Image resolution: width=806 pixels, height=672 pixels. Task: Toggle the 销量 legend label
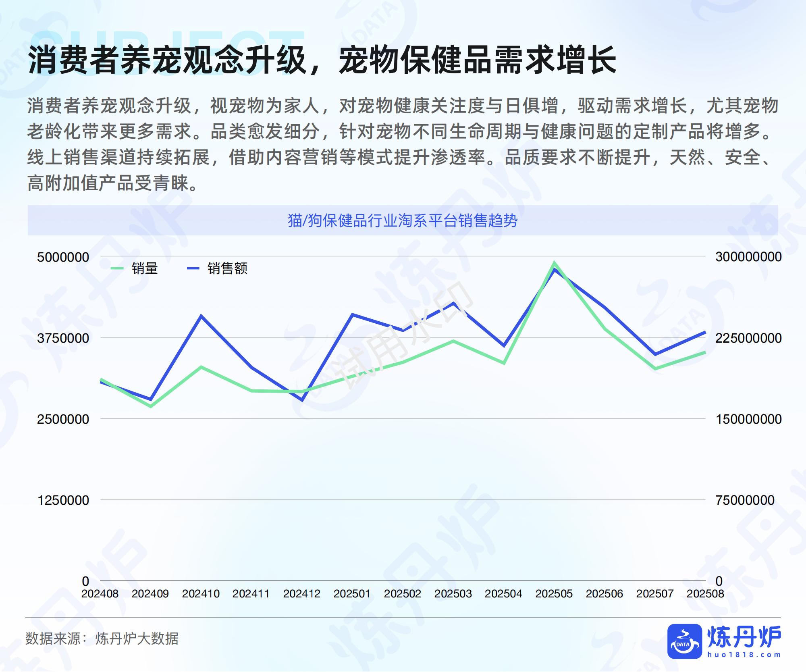pos(145,268)
